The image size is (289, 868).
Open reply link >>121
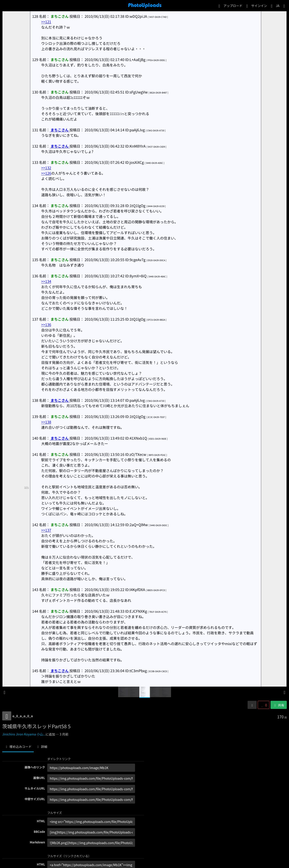coord(46,22)
